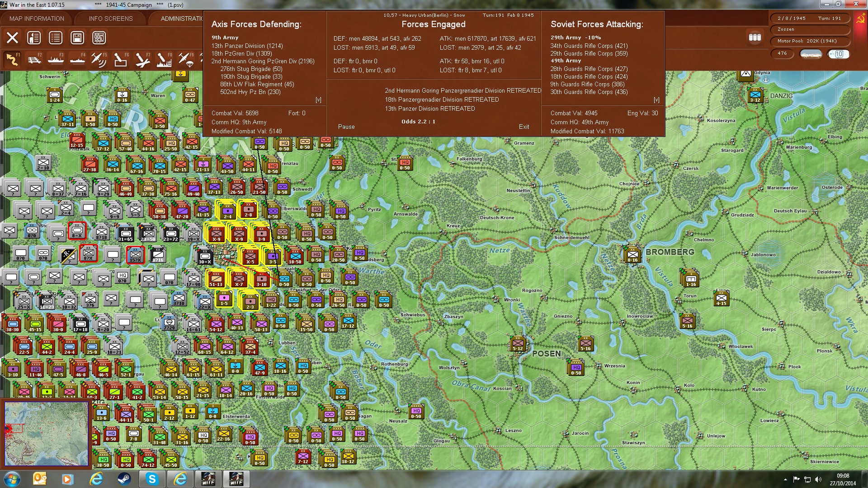
Task: Click the overview minimap thumbnail
Action: pyautogui.click(x=46, y=433)
